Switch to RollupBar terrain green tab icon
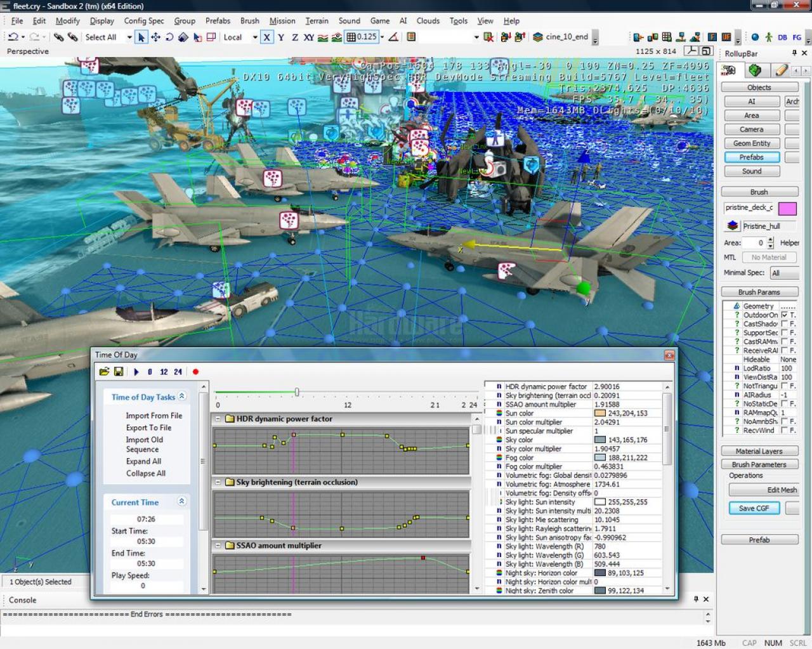Viewport: 812px width, 649px height. [754, 70]
